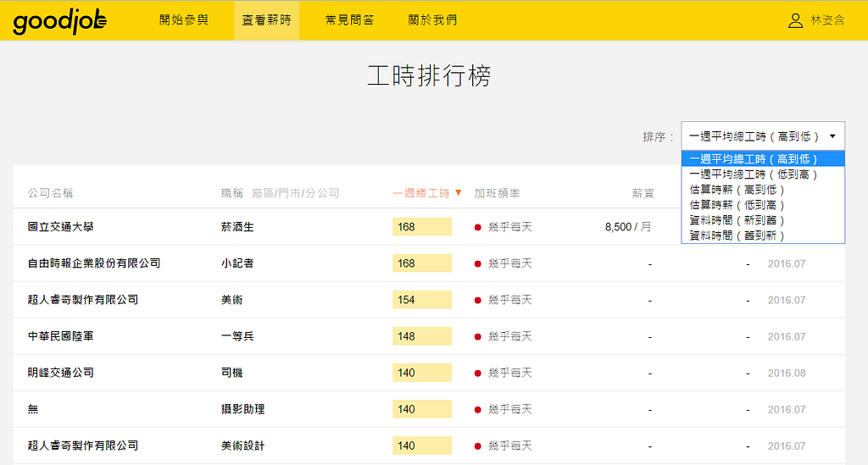868x465 pixels.
Task: Click date 2016.08 in 司機 row
Action: [787, 374]
